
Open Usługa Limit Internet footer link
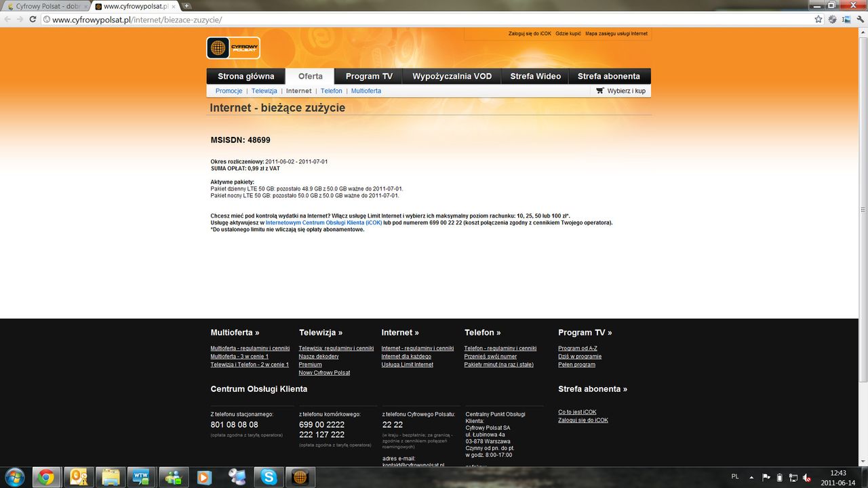coord(407,365)
